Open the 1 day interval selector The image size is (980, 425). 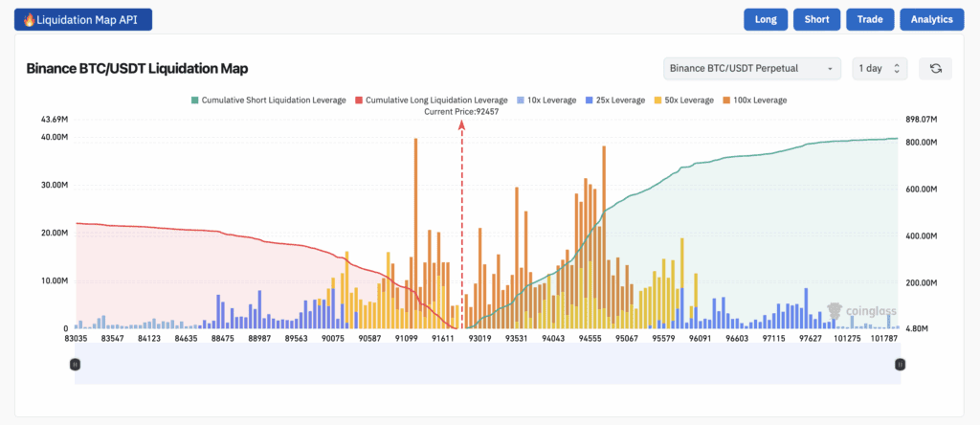pyautogui.click(x=880, y=68)
